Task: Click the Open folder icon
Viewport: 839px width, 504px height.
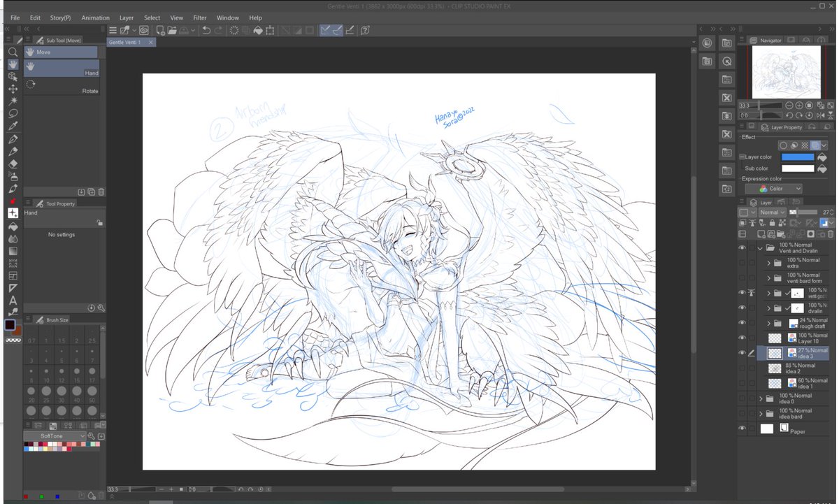Action: (172, 30)
